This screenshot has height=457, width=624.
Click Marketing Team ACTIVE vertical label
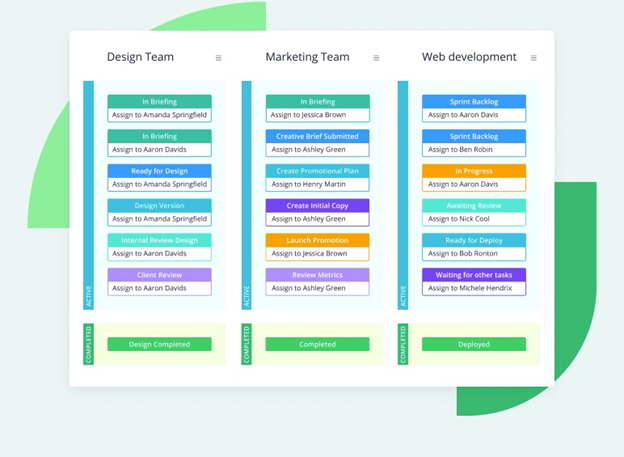click(x=246, y=296)
